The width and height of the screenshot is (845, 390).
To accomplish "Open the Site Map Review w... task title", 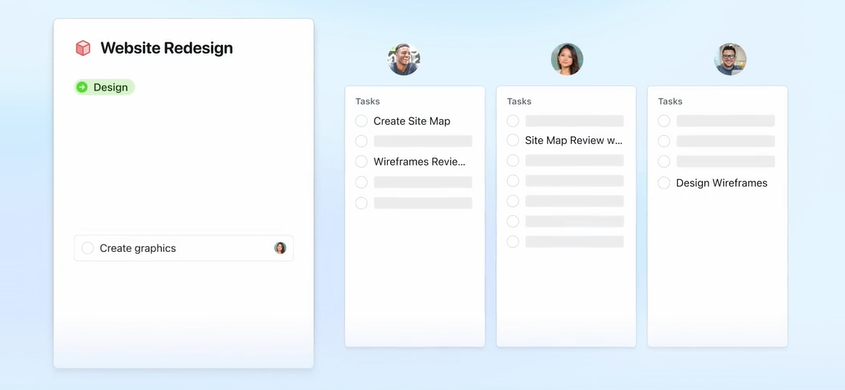I will tap(574, 141).
